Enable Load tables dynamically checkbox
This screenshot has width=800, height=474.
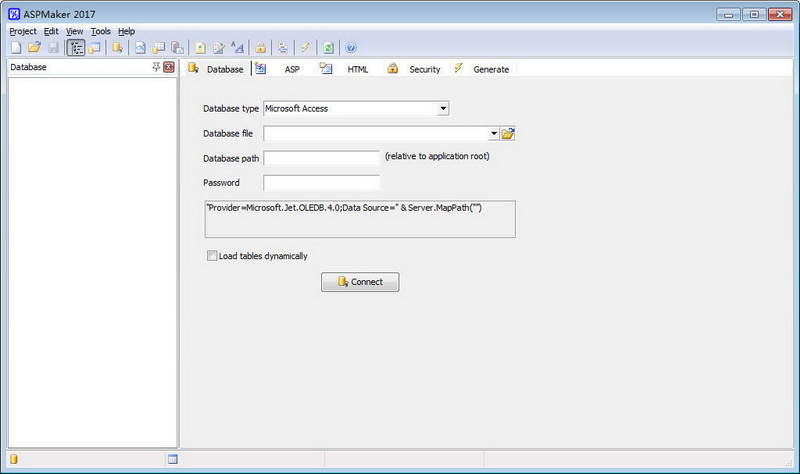[212, 256]
